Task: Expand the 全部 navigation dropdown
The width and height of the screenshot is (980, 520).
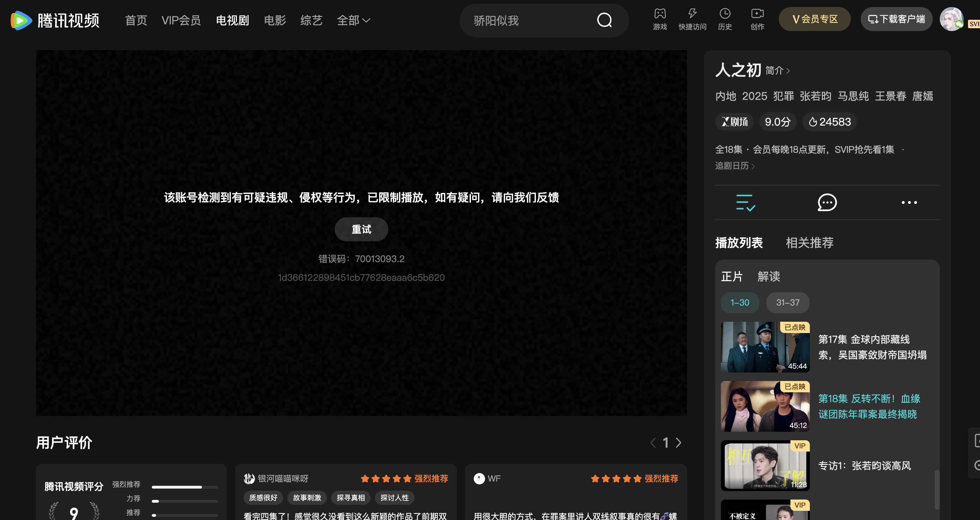Action: click(x=354, y=20)
